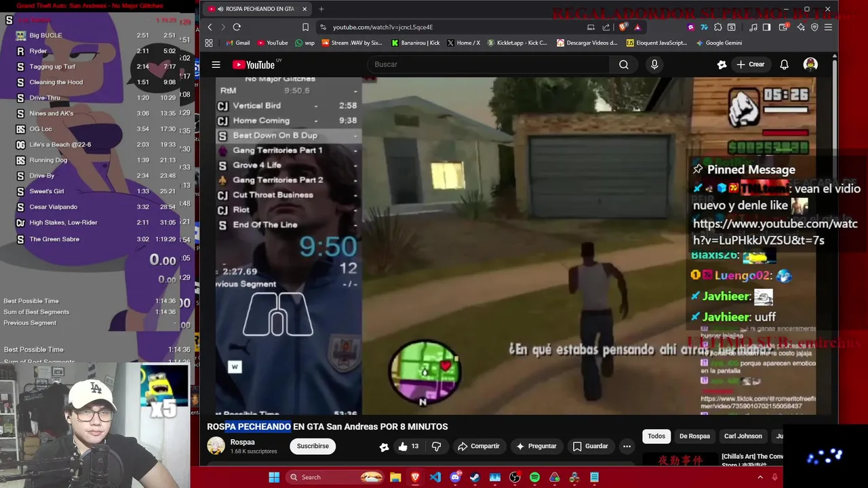868x488 pixels.
Task: Open Steam from taskbar
Action: pos(475,477)
